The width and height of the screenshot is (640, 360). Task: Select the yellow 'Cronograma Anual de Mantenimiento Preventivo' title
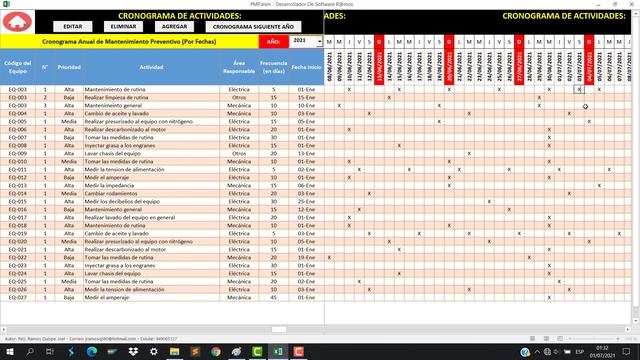(x=129, y=41)
